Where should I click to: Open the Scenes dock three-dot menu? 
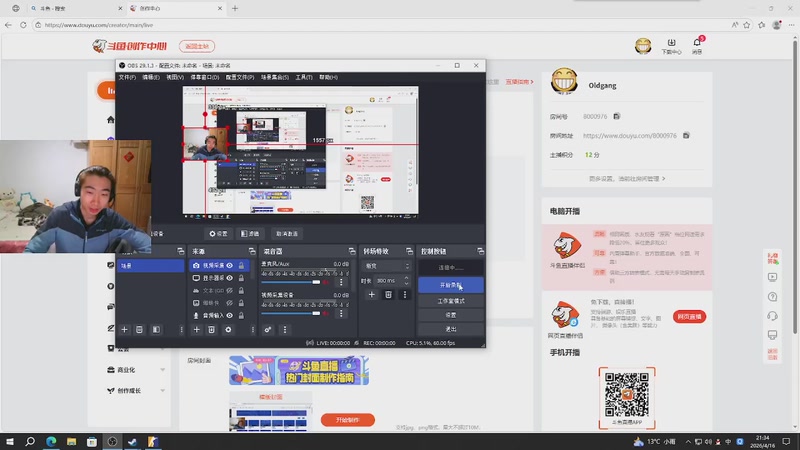[181, 330]
